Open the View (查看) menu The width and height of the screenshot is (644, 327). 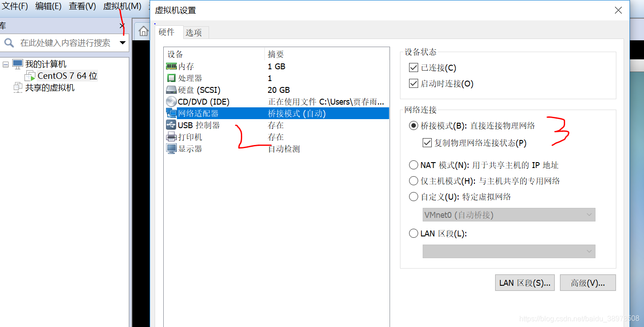tap(83, 6)
